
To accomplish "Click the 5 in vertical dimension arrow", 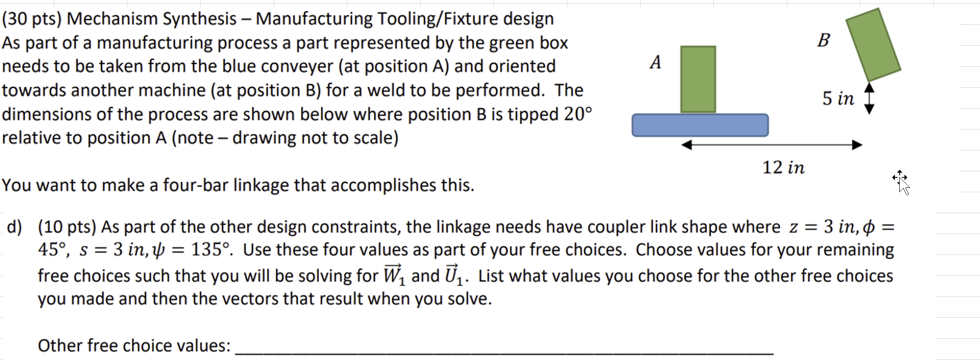I will coord(869,99).
